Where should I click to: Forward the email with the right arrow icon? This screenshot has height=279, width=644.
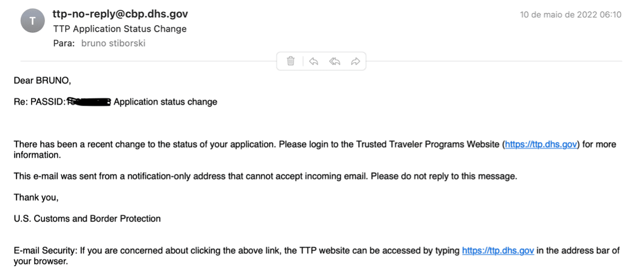click(x=355, y=61)
